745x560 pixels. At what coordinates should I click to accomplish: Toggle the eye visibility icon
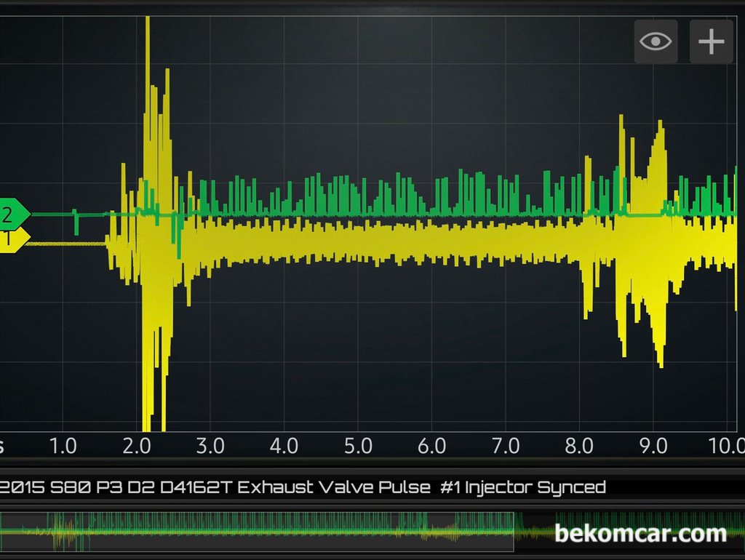[x=656, y=41]
